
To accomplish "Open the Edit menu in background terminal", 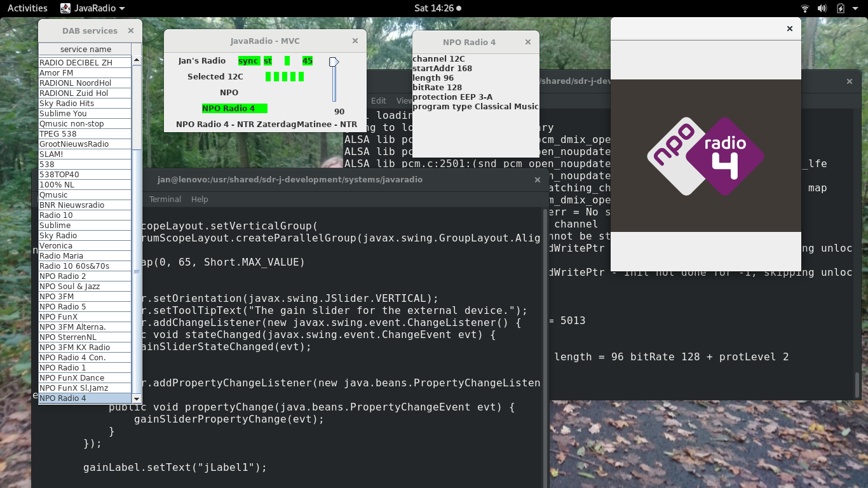I will point(379,100).
